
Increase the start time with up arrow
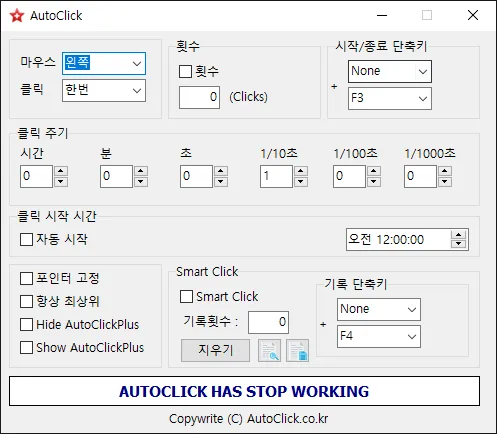(x=459, y=235)
